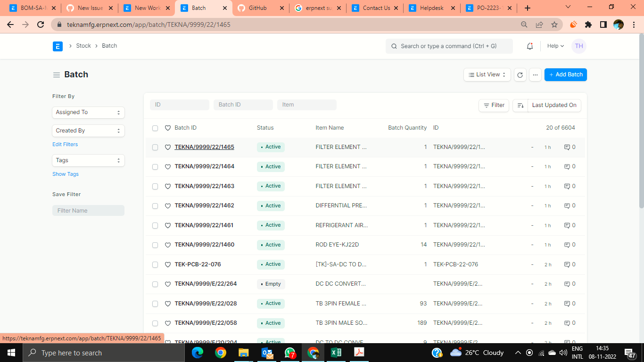Check the TEKNA/9999/22/1465 row checkbox

point(155,147)
